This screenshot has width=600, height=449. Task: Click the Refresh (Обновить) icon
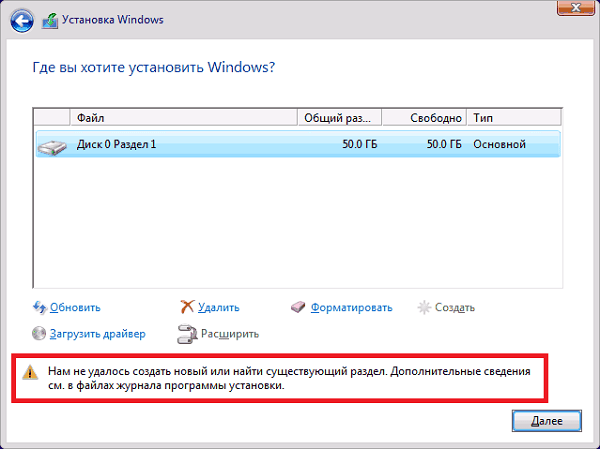tap(40, 307)
